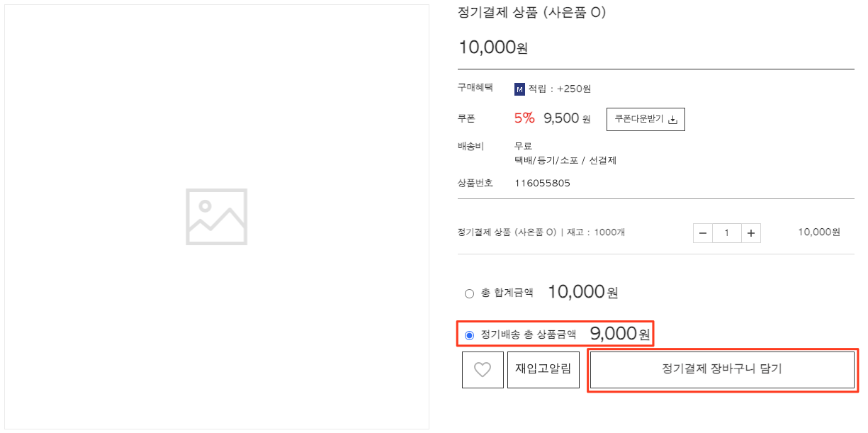868x433 pixels.
Task: Click the product number 116055805
Action: point(542,184)
